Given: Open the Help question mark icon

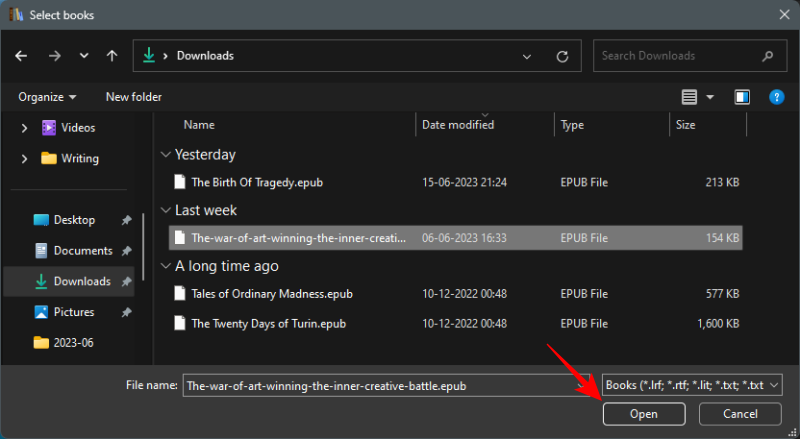Looking at the screenshot, I should point(776,97).
